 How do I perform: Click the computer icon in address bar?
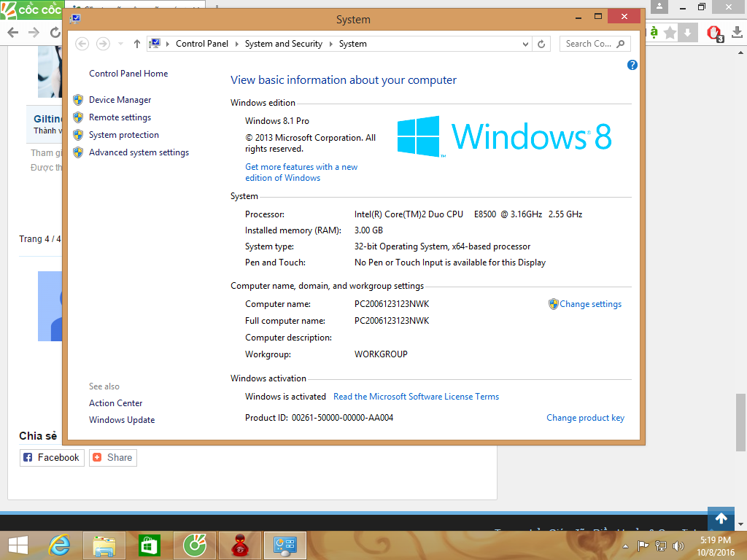[155, 44]
